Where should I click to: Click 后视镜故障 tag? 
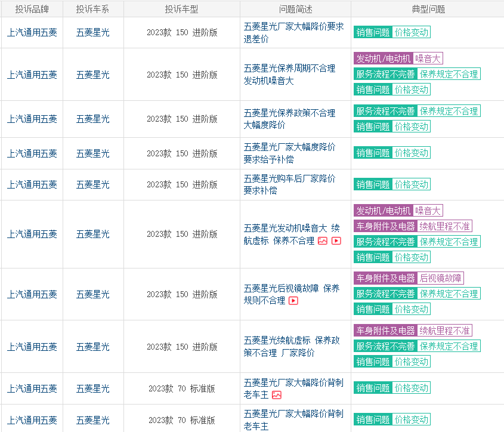coord(441,278)
